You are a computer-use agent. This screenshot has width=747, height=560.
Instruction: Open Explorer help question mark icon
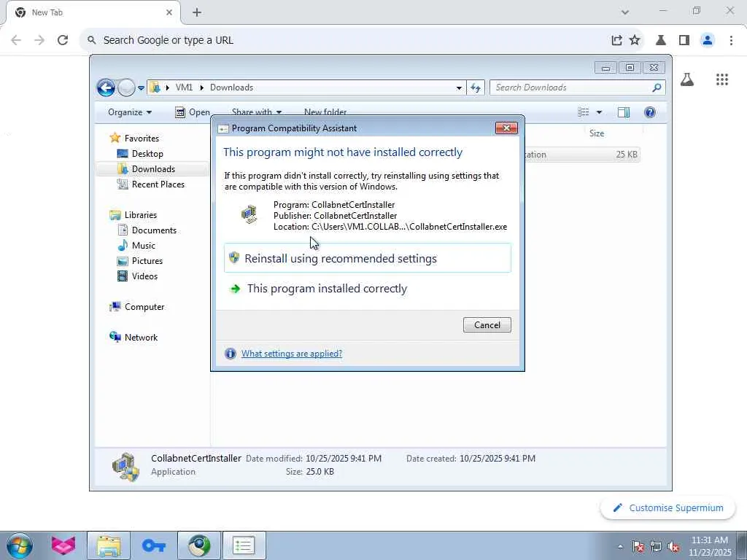tap(649, 112)
